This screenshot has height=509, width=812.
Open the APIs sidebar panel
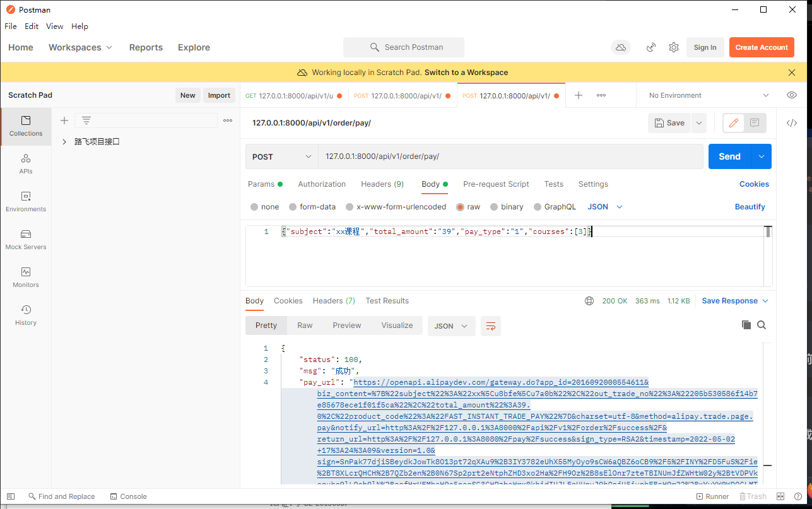click(x=26, y=164)
